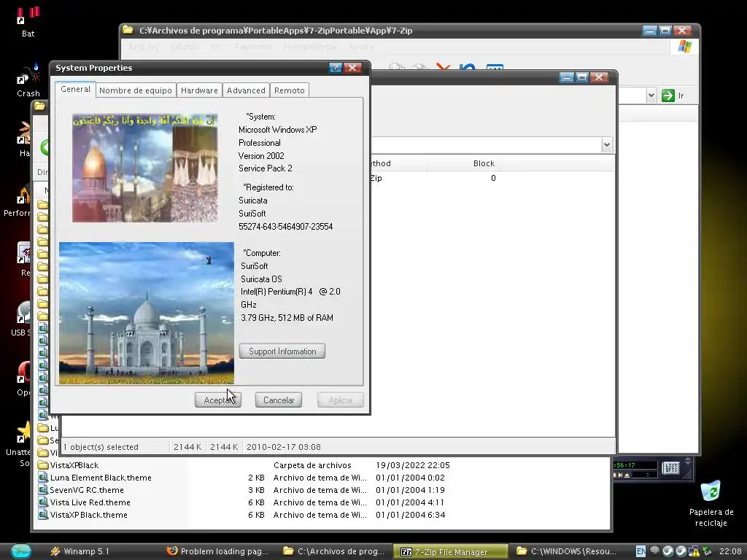Click the red delete X toolbar icon

coord(443,68)
